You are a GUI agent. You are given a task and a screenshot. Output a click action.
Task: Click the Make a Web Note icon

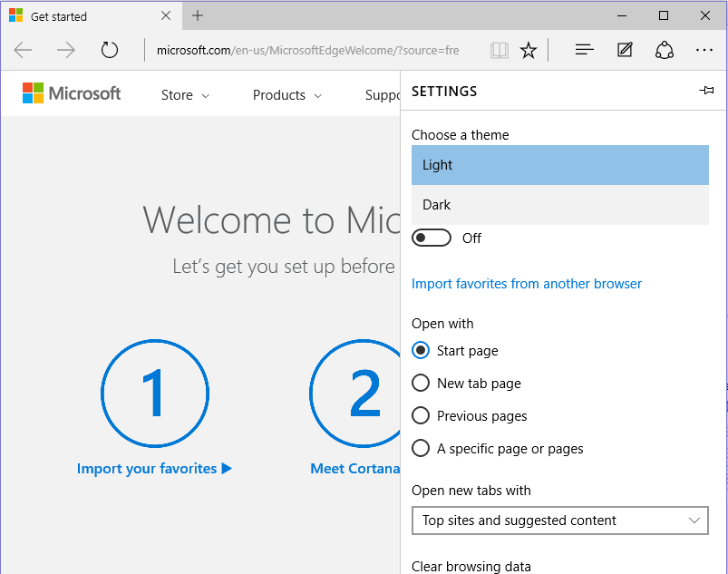tap(624, 50)
